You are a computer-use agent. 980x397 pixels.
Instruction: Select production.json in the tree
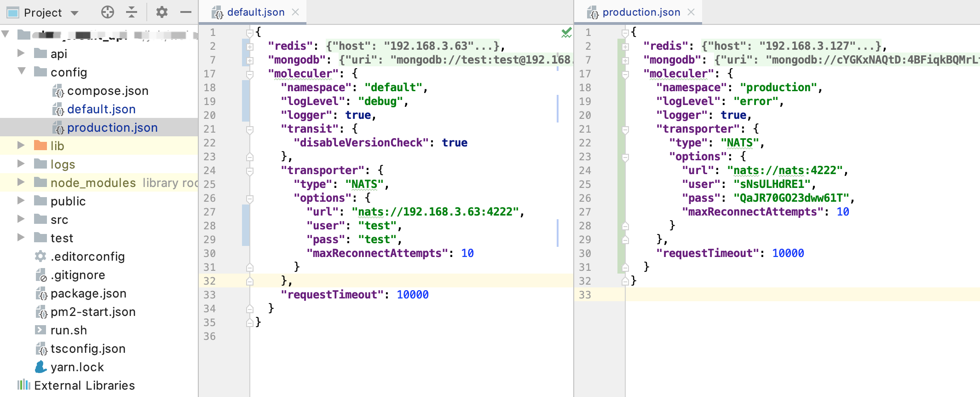click(112, 128)
